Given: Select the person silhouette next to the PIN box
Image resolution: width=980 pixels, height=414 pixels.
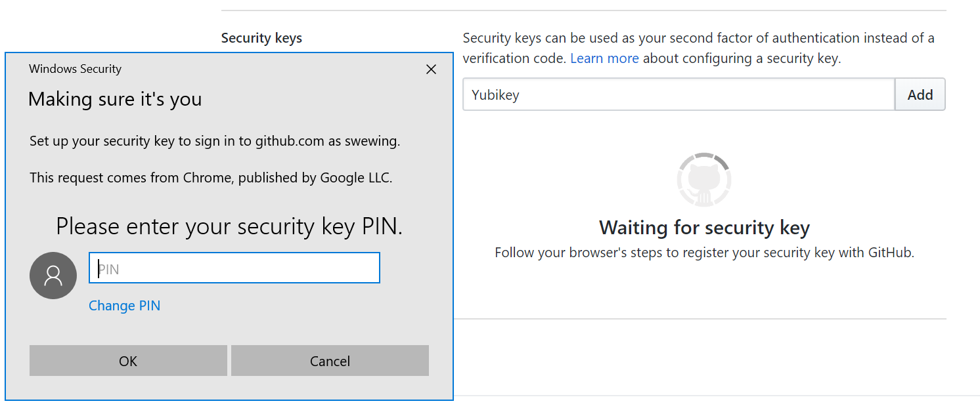Looking at the screenshot, I should (53, 276).
